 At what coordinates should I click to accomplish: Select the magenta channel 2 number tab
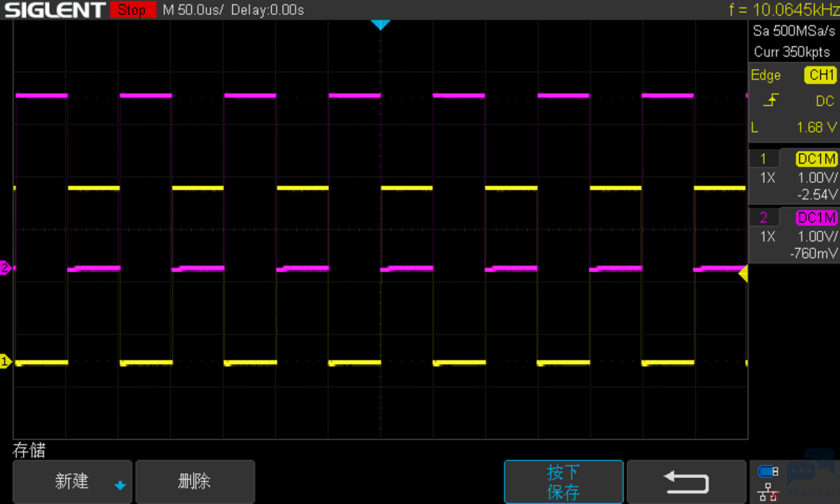click(x=763, y=218)
